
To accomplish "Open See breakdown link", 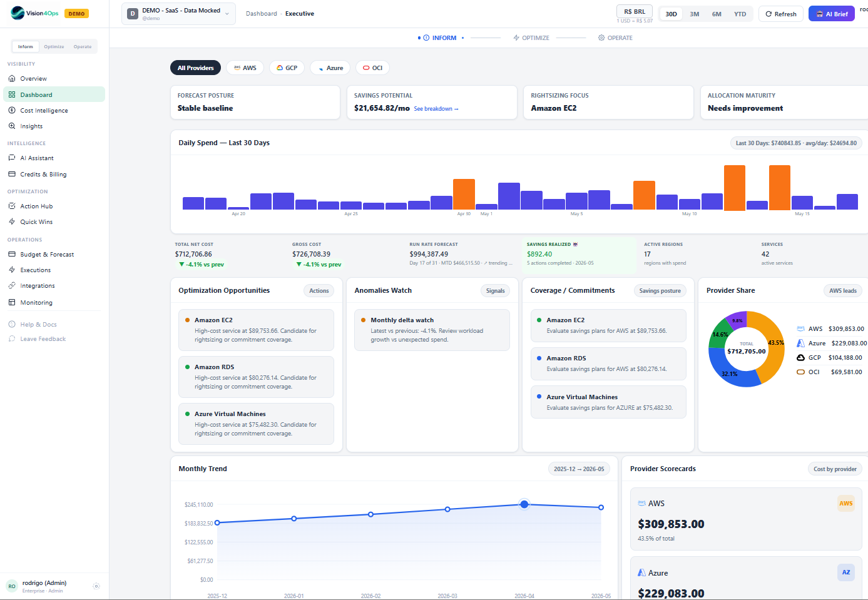I will [x=436, y=109].
